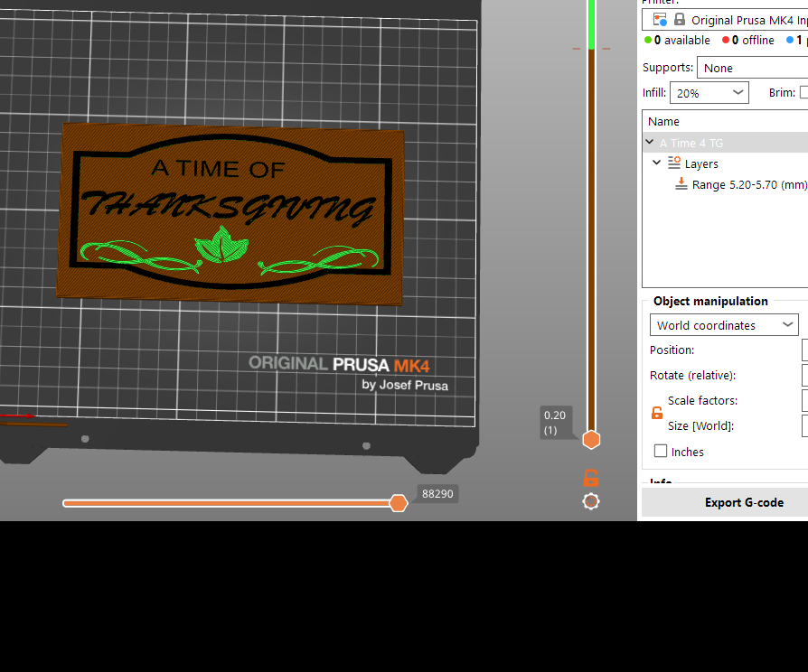Toggle the Brim checkbox

click(803, 92)
